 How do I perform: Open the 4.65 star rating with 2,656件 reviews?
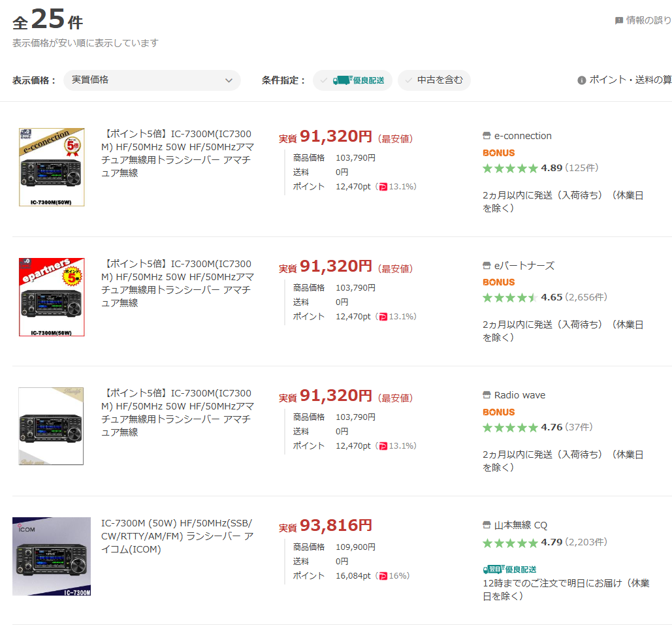[x=545, y=298]
